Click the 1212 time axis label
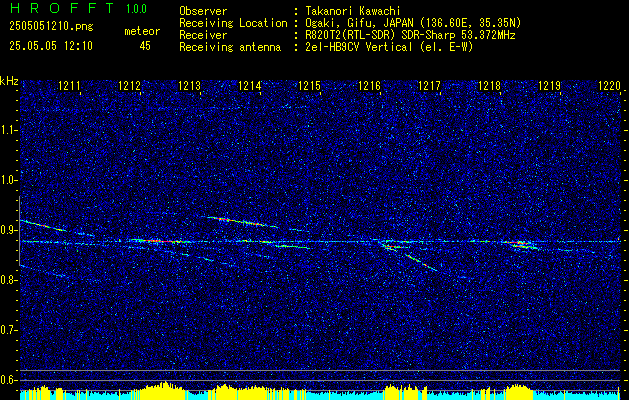 (129, 85)
